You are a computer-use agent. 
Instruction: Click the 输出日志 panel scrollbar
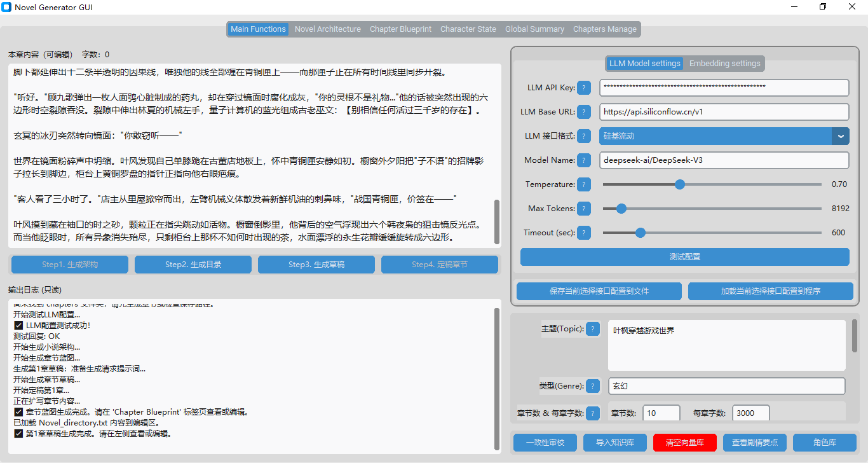497,379
